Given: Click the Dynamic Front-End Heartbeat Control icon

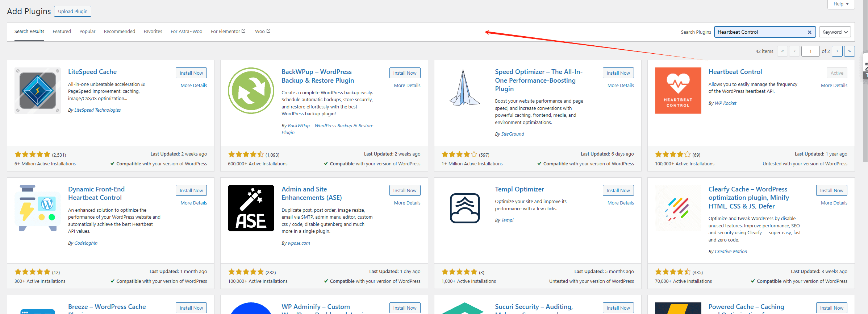Looking at the screenshot, I should pyautogui.click(x=38, y=208).
